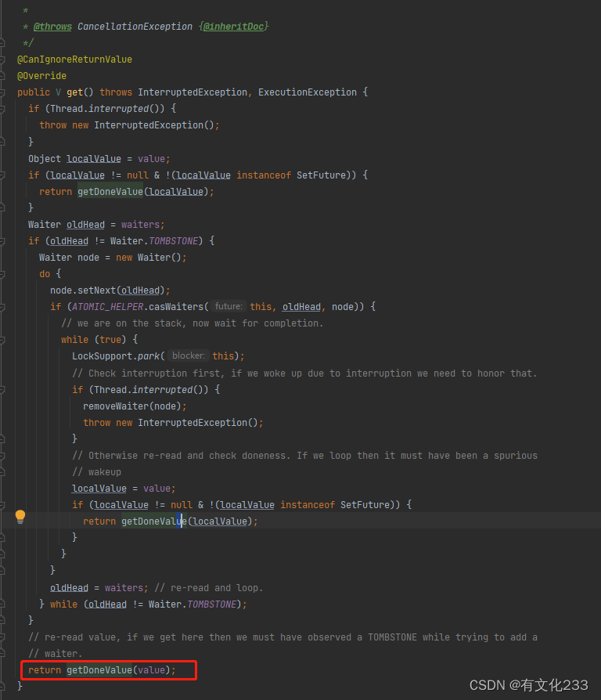Click the 'blocker:' parameter hint
This screenshot has width=601, height=700.
189,355
